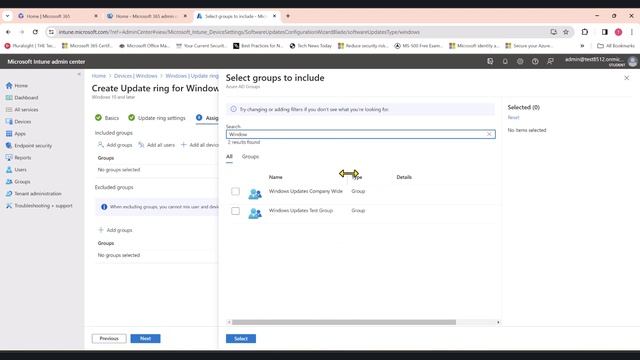Open the browser side panel

click(x=604, y=32)
